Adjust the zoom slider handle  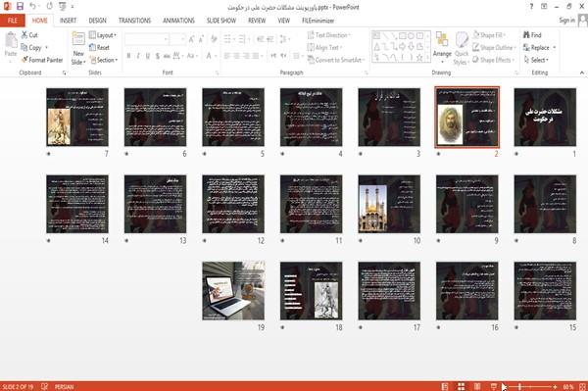[519, 386]
